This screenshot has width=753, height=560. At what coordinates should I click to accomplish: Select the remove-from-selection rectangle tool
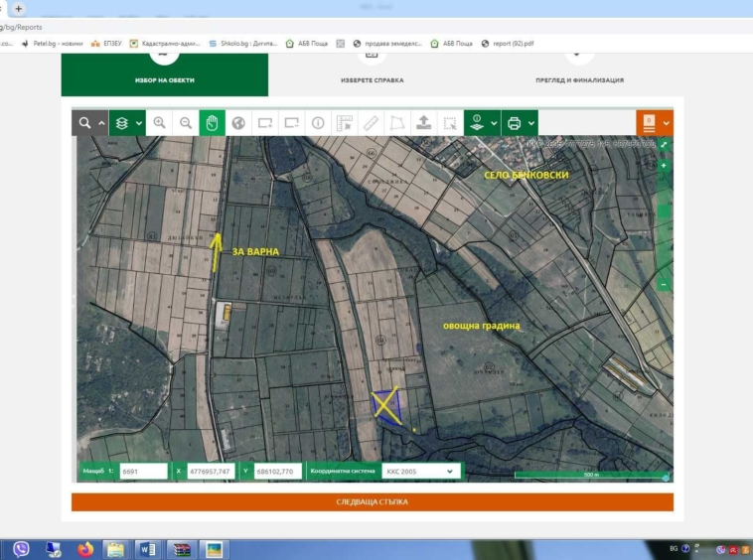(x=291, y=123)
